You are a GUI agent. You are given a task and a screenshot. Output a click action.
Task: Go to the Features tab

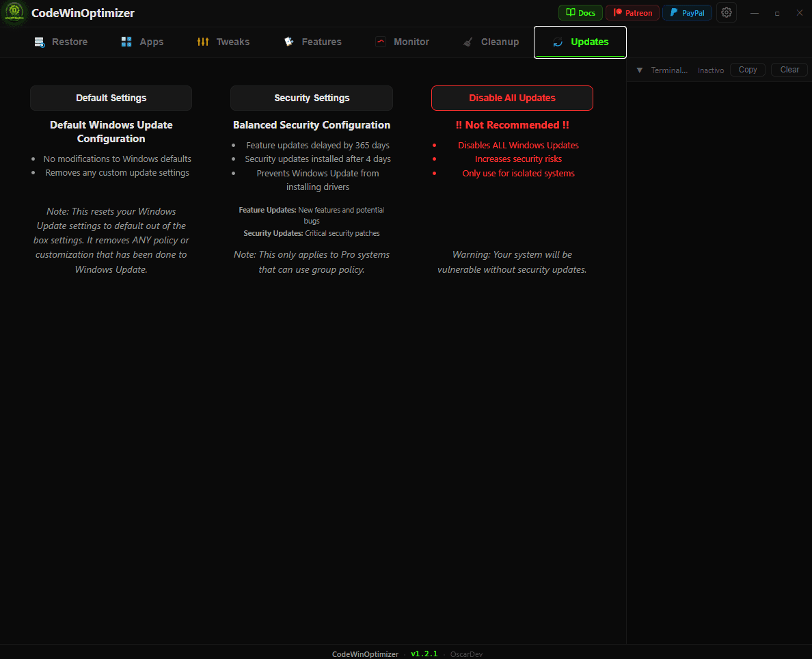[312, 42]
